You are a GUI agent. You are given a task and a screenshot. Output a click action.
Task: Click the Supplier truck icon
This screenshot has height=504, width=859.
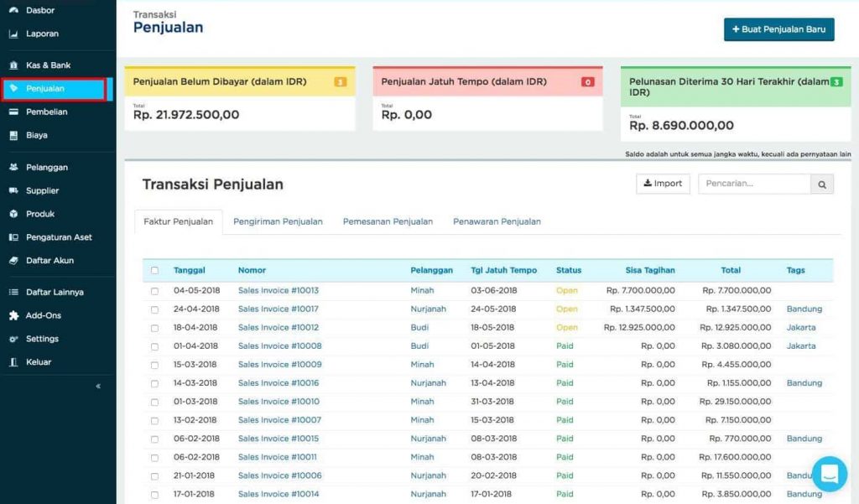[x=13, y=190]
